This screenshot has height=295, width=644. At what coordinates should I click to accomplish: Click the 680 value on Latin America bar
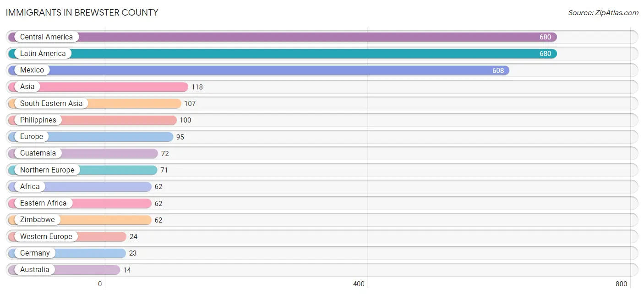tap(545, 54)
